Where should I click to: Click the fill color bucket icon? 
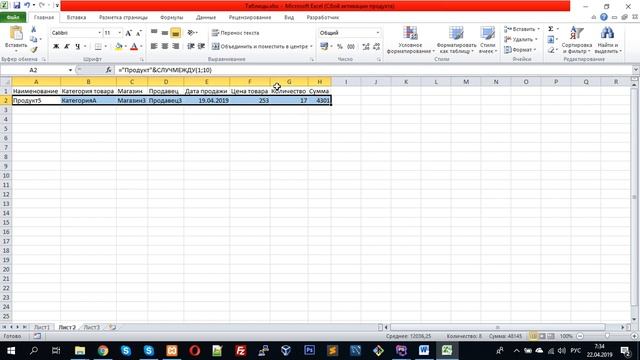pyautogui.click(x=118, y=47)
